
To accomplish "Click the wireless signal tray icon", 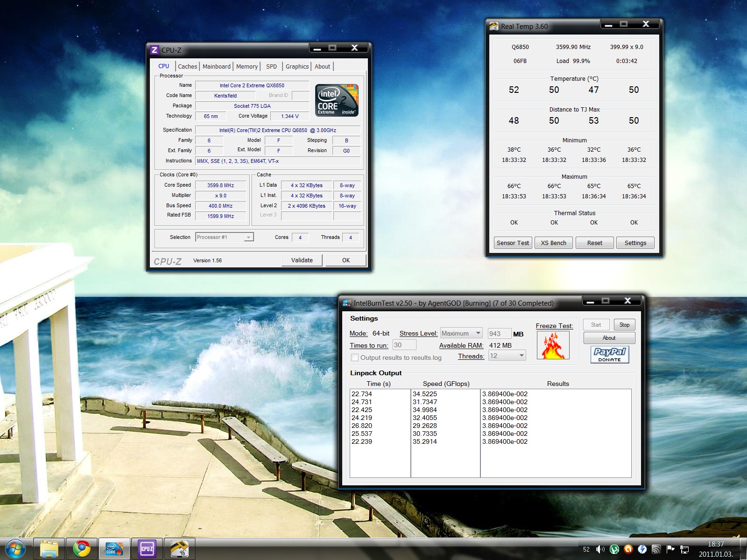I will (656, 550).
